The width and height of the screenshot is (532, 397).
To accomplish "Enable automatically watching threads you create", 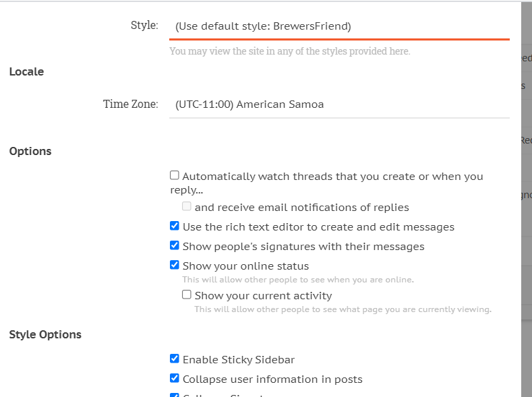I will coord(175,175).
